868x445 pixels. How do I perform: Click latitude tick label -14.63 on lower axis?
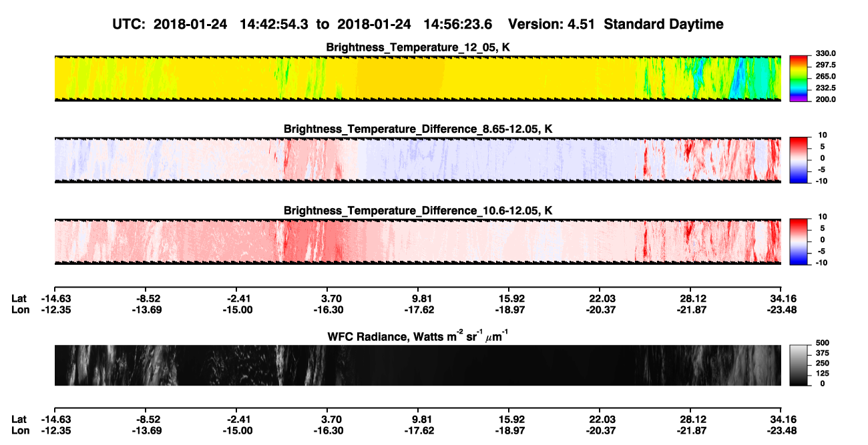tap(54, 419)
